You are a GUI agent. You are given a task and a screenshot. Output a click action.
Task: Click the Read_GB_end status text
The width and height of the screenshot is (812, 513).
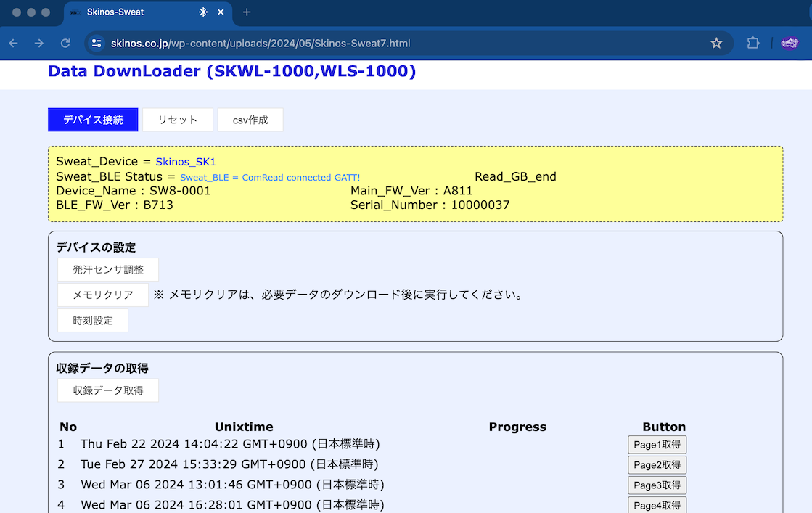point(515,176)
